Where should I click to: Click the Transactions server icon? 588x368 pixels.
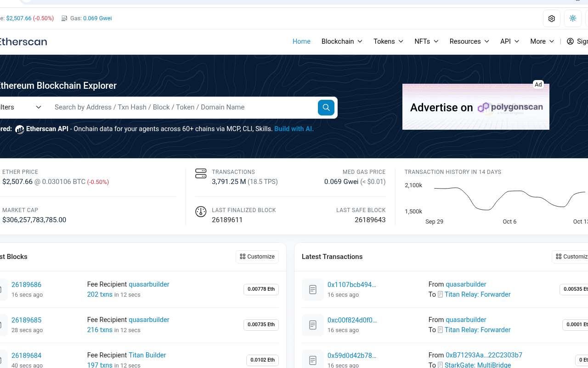tap(201, 173)
